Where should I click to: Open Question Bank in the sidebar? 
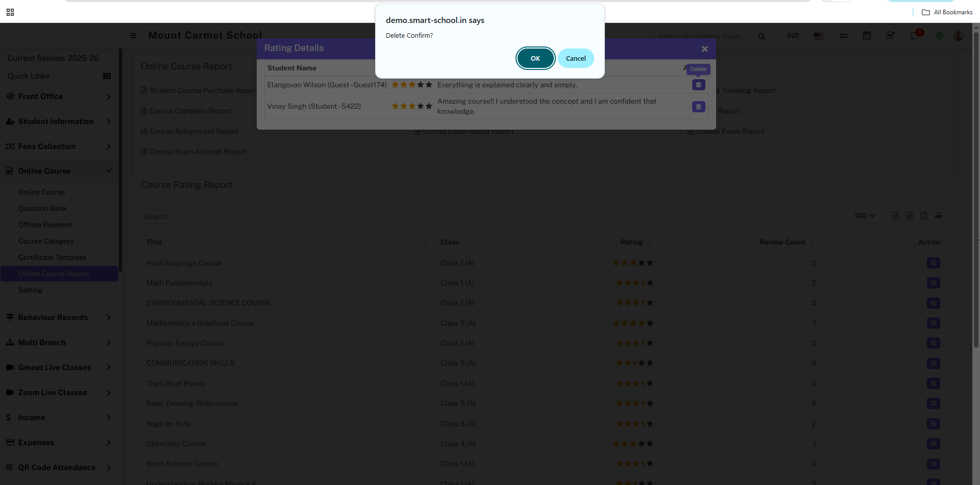pos(42,208)
